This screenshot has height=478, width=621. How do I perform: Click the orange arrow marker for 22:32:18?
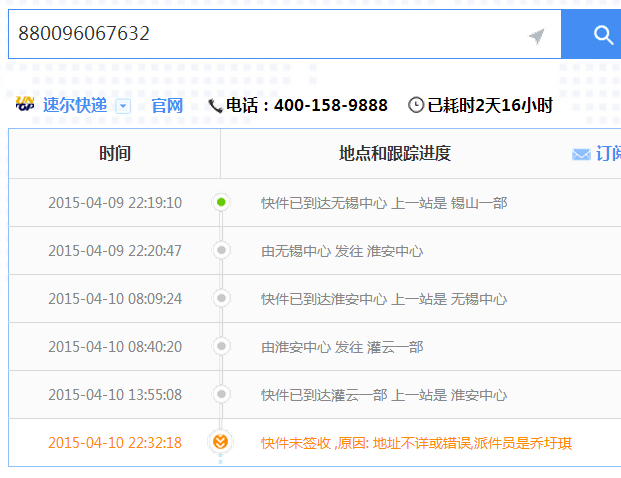(x=221, y=442)
